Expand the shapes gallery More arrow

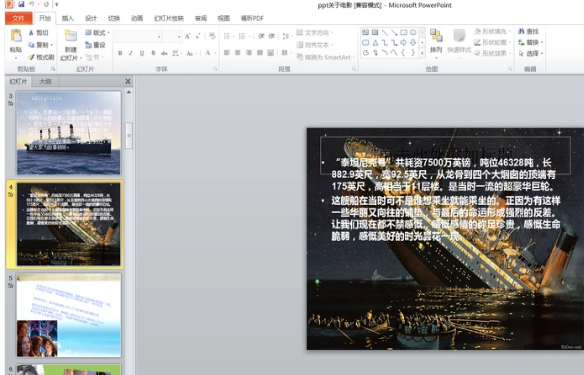[x=422, y=53]
